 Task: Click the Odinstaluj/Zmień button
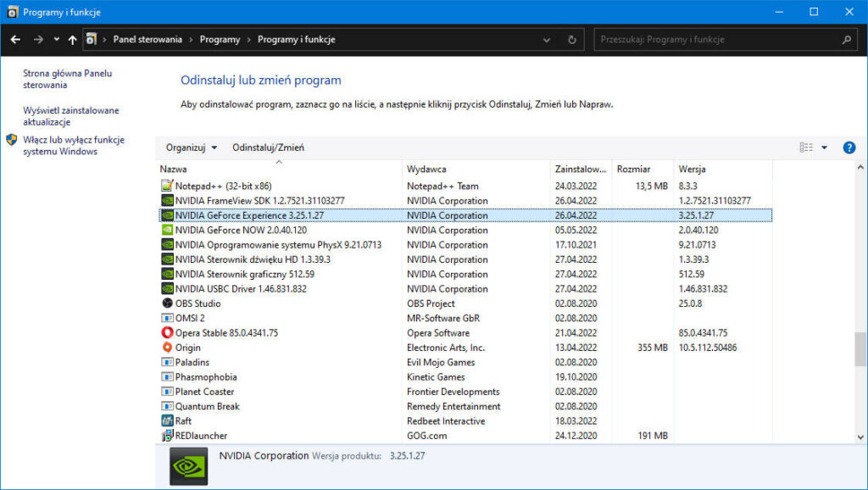point(268,148)
